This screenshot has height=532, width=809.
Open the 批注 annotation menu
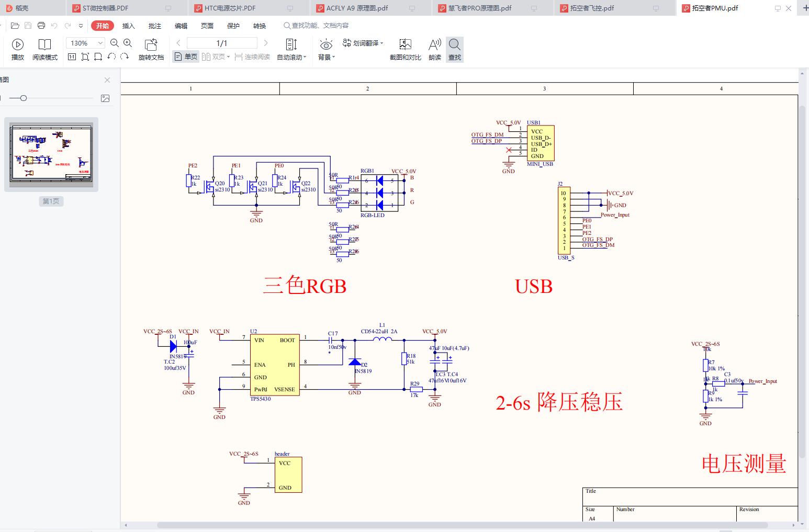click(154, 25)
